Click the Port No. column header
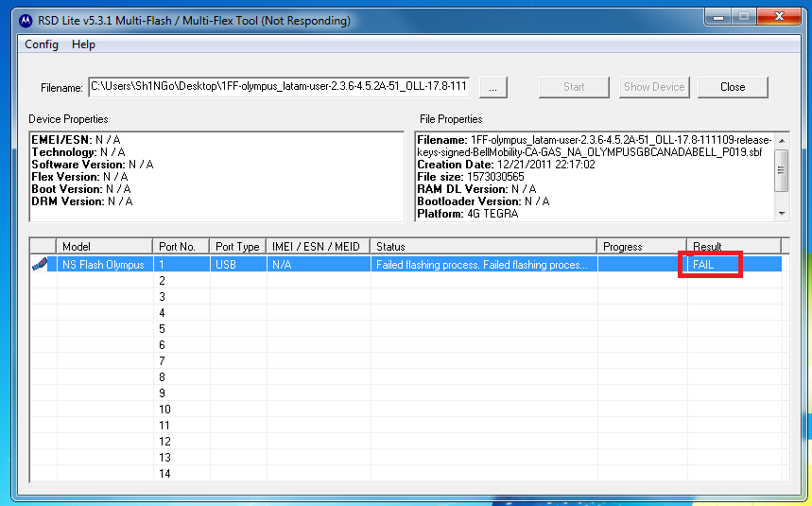The image size is (812, 506). point(181,247)
